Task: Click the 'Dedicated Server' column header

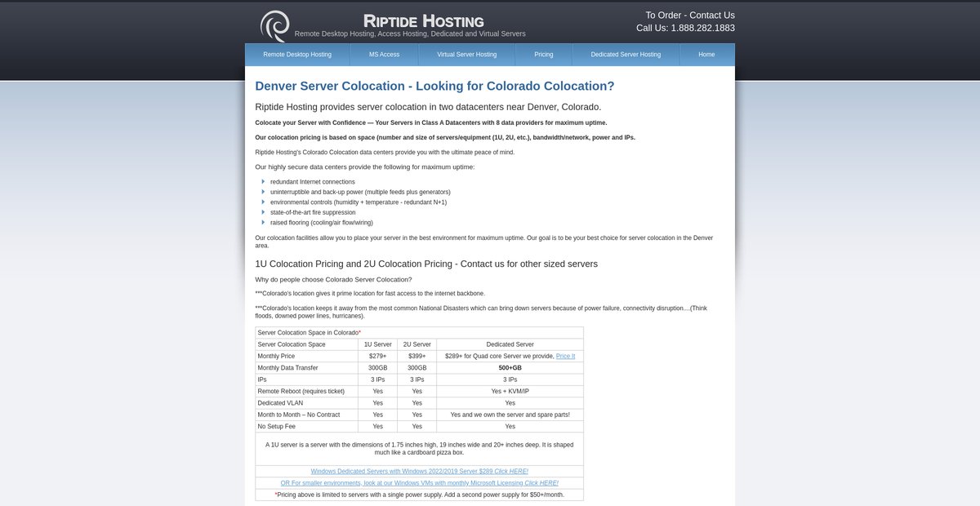Action: (x=510, y=344)
